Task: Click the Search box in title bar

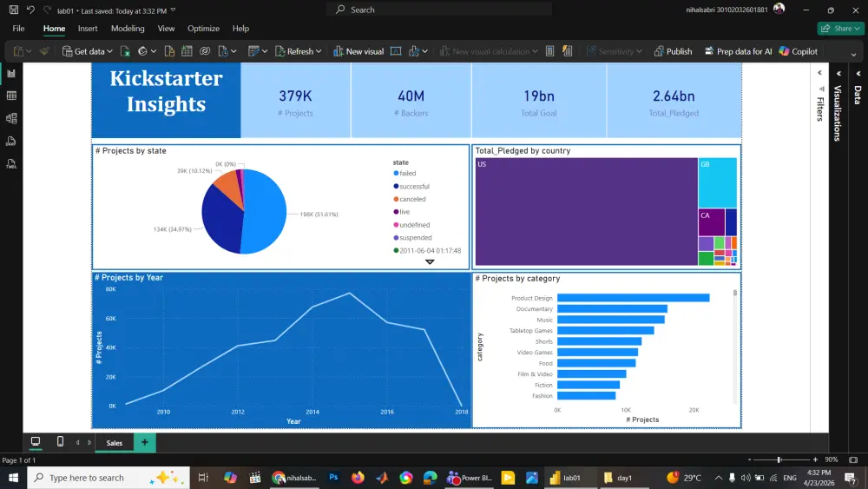Action: pyautogui.click(x=440, y=10)
